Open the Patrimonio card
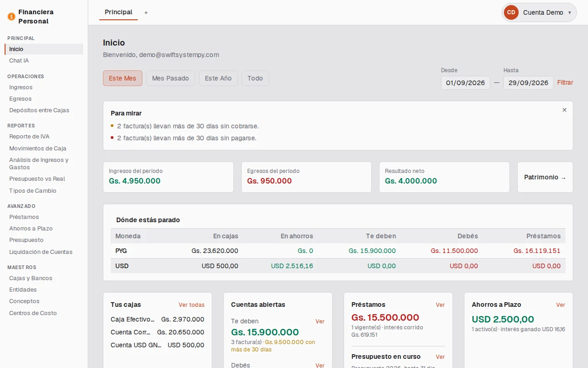Screen dimensions: 588x368 click(x=545, y=177)
